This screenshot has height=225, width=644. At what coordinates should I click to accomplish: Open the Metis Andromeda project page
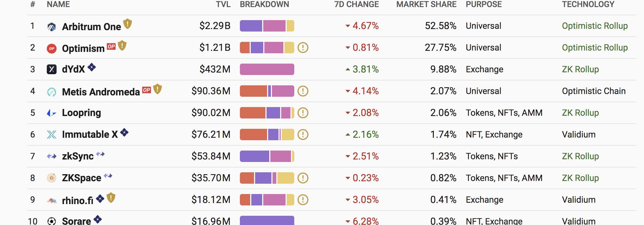click(x=101, y=92)
